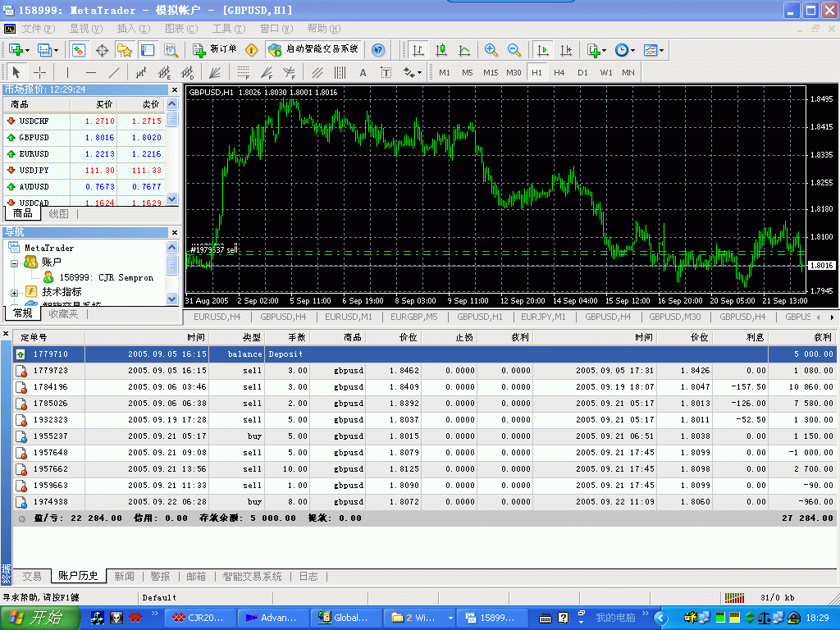Image resolution: width=840 pixels, height=630 pixels.
Task: Select the vertical line drawing tool
Action: (x=67, y=72)
